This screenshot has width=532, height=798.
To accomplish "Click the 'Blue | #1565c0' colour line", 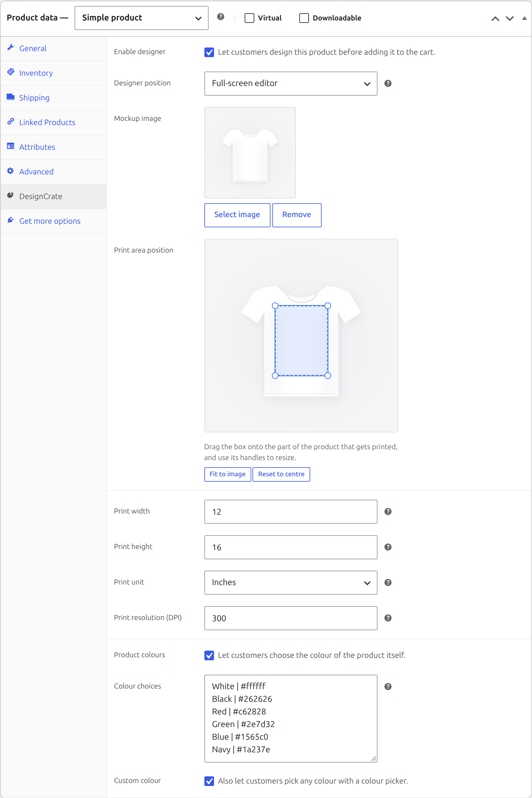I will coord(240,737).
